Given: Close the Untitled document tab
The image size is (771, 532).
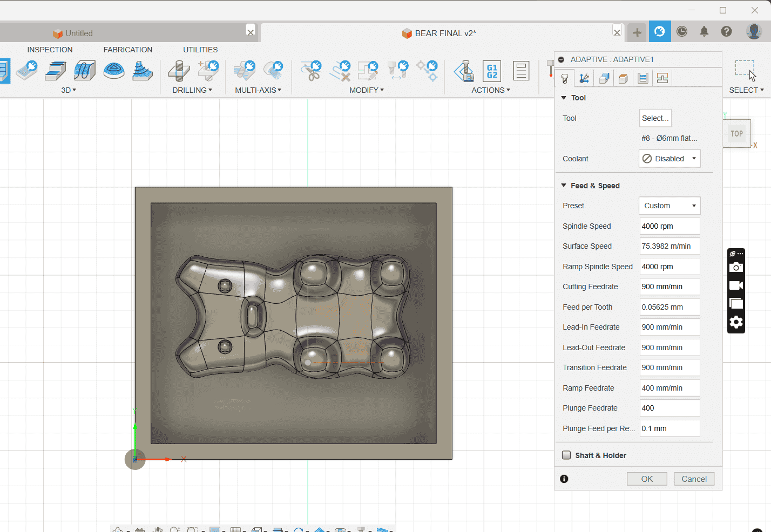Looking at the screenshot, I should point(251,32).
